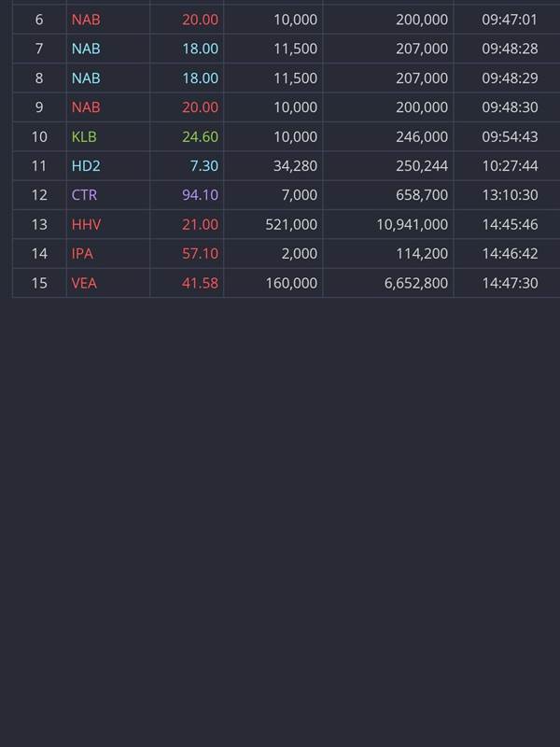This screenshot has width=560, height=747.
Task: Click the HD2 stock symbol
Action: (x=85, y=165)
